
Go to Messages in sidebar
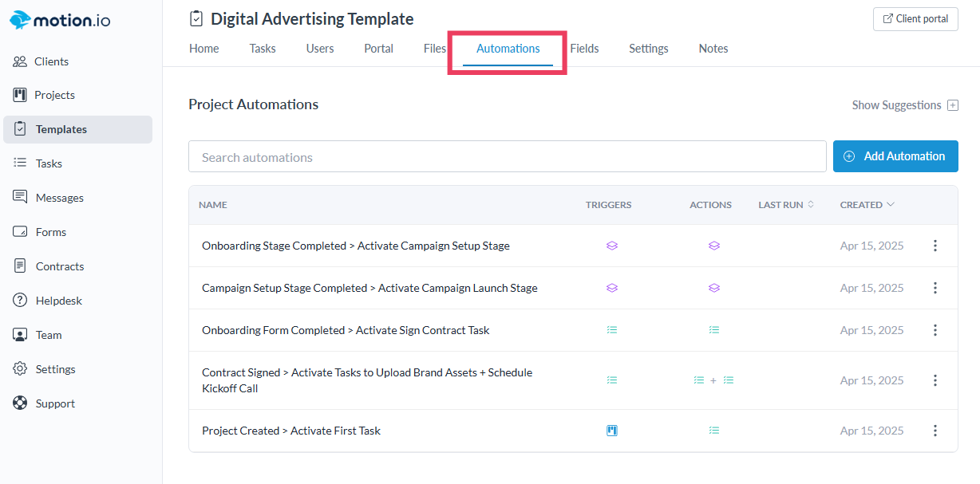pyautogui.click(x=59, y=198)
